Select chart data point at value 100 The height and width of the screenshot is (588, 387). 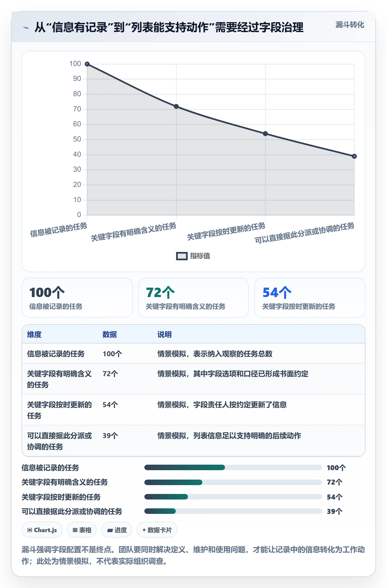pos(87,64)
